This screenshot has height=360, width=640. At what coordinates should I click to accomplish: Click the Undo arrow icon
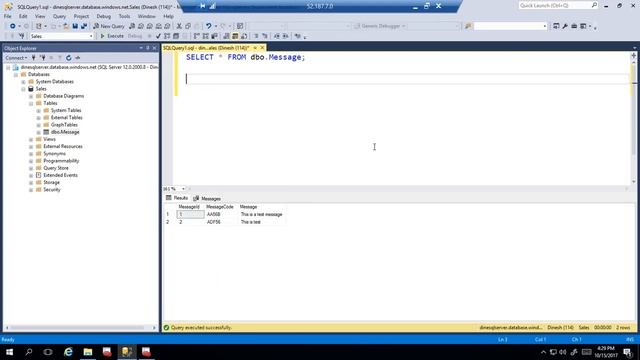(209, 26)
